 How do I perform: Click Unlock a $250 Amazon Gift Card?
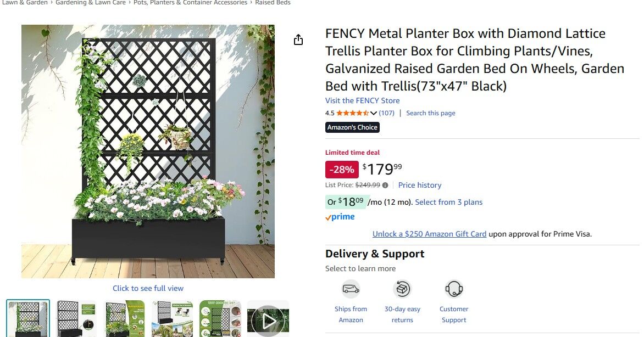[x=429, y=234]
